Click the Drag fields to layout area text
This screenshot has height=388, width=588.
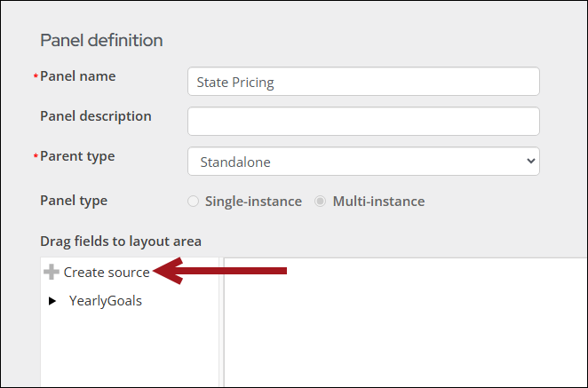(x=121, y=241)
